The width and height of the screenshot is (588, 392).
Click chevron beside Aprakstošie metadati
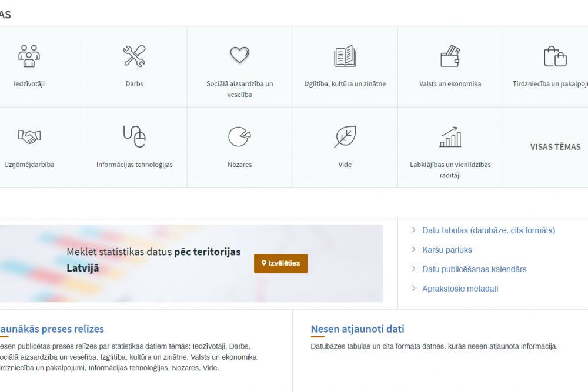(413, 288)
